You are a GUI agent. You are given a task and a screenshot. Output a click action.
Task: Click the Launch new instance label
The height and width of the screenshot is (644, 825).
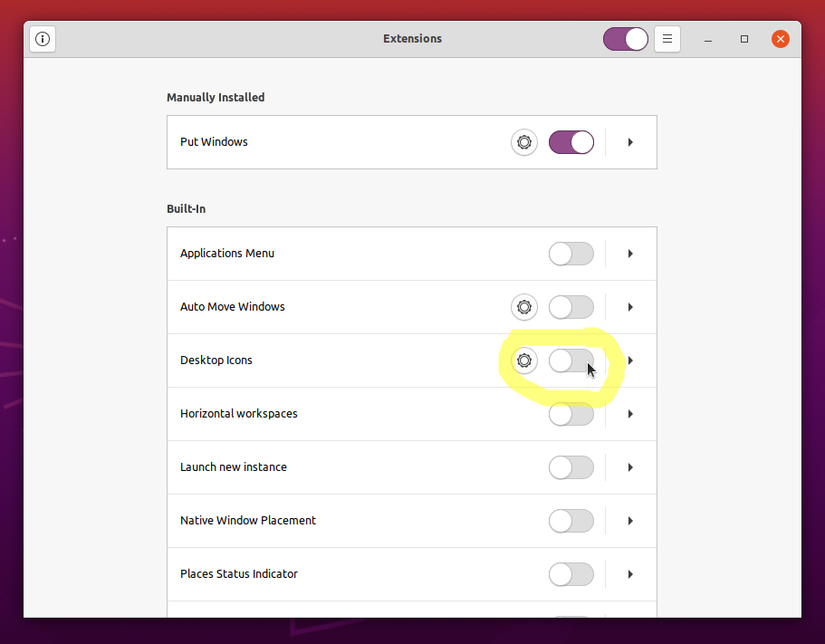(x=233, y=467)
